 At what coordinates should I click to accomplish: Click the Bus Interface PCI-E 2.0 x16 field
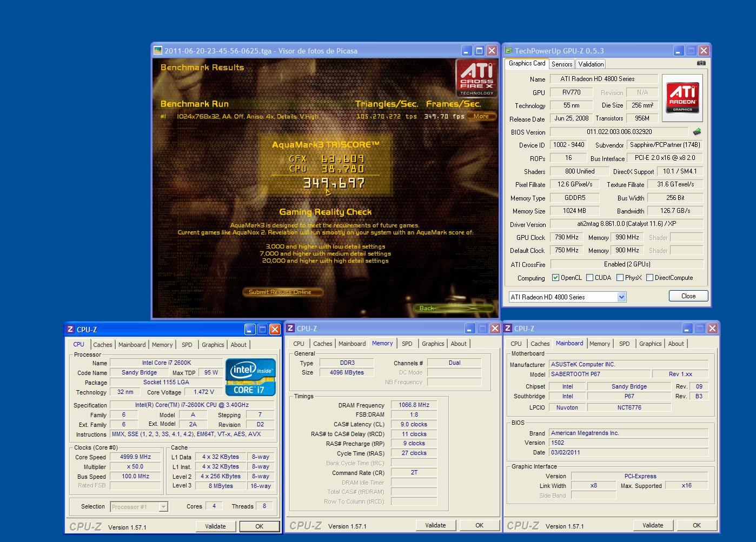(665, 158)
